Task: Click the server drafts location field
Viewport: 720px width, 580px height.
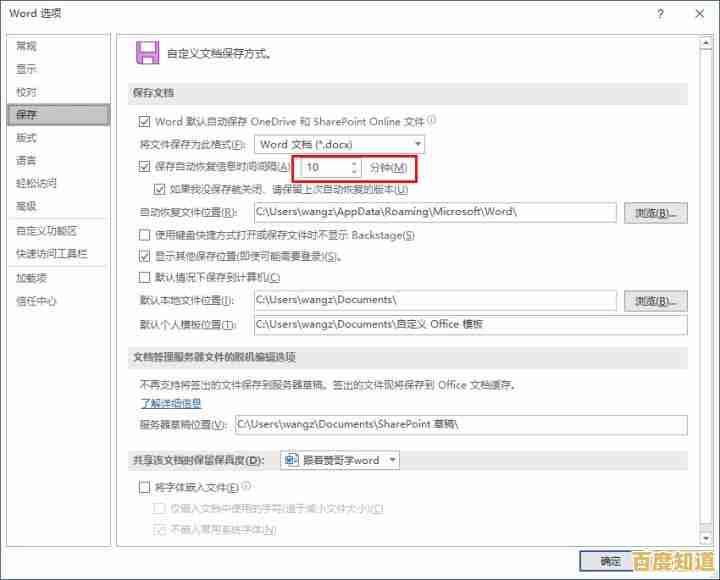Action: click(461, 425)
